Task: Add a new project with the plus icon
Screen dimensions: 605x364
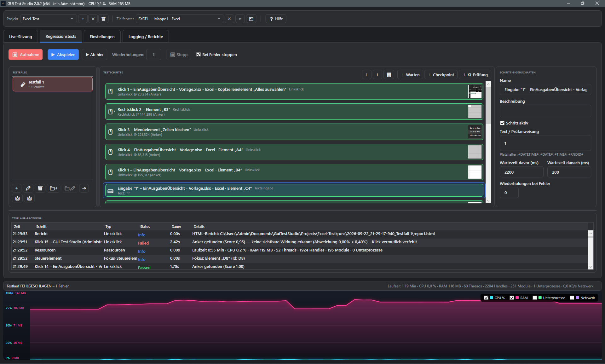Action: pyautogui.click(x=83, y=19)
